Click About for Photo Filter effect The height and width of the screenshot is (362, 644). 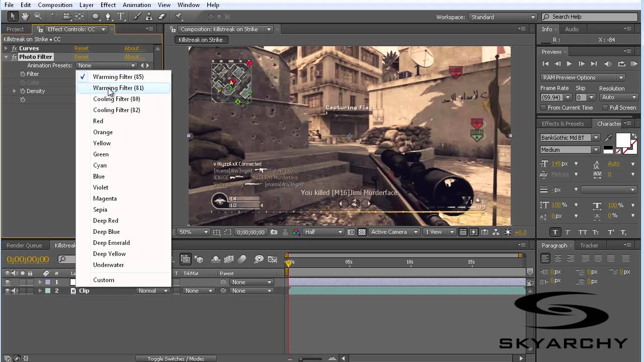tap(134, 57)
